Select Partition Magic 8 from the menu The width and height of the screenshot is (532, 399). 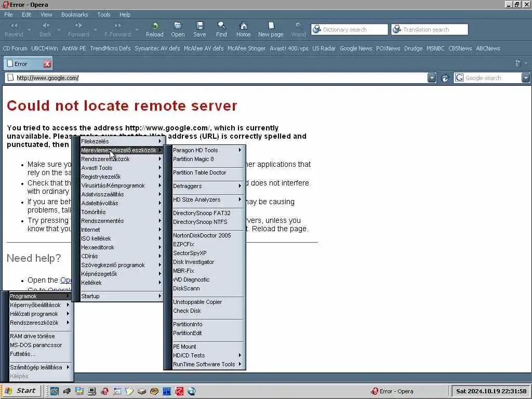coord(208,159)
